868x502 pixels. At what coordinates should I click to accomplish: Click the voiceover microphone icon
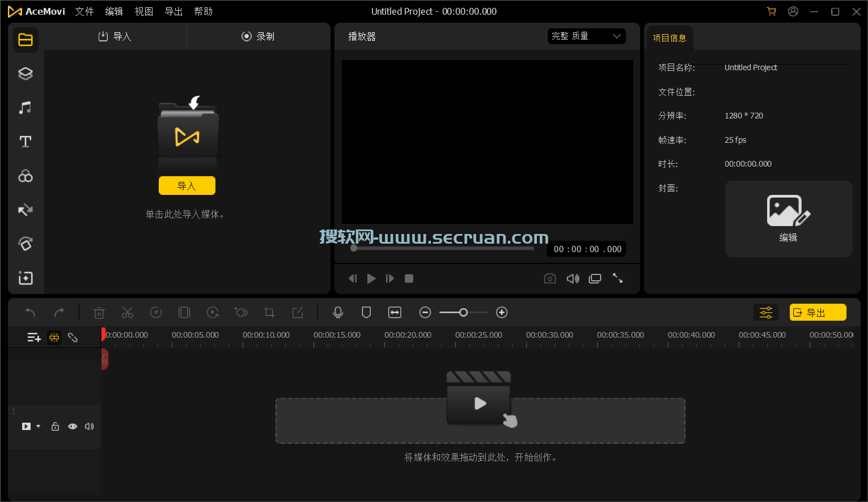338,312
